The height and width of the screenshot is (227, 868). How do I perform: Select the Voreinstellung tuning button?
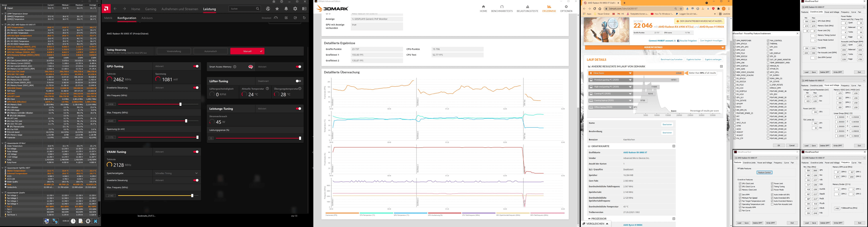[174, 51]
